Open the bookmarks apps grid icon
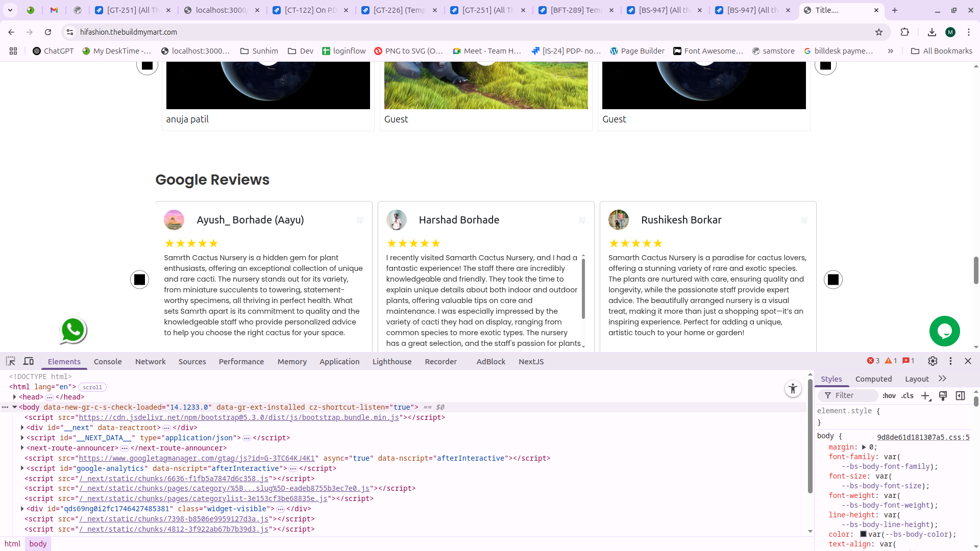The width and height of the screenshot is (980, 551). click(x=13, y=51)
